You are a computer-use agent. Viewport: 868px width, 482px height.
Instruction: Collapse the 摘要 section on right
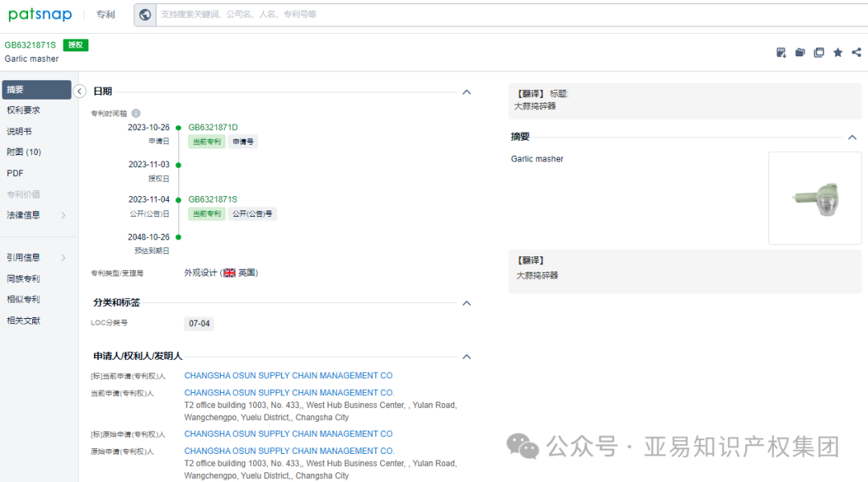pos(853,137)
